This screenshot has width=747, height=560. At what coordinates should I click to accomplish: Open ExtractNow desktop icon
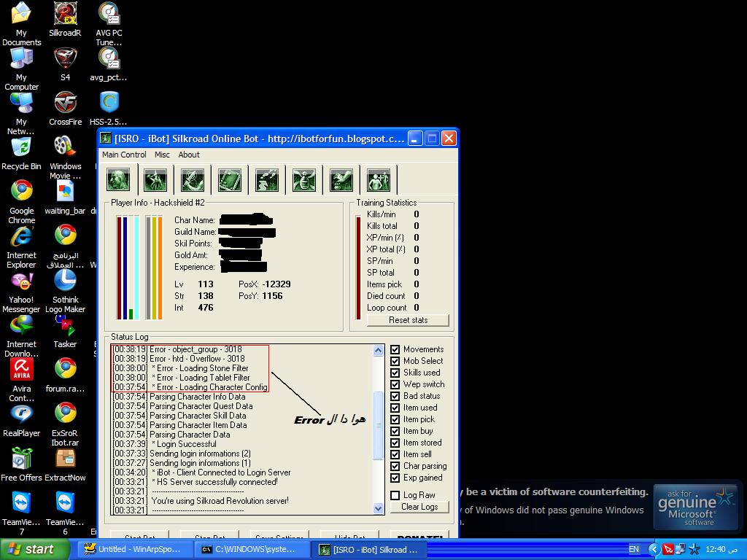pos(65,465)
